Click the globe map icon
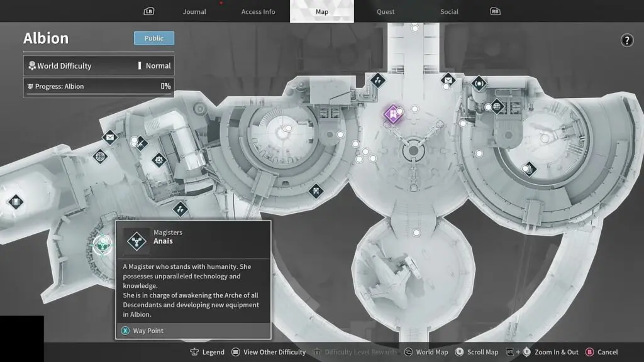The height and width of the screenshot is (362, 644). pyautogui.click(x=497, y=107)
